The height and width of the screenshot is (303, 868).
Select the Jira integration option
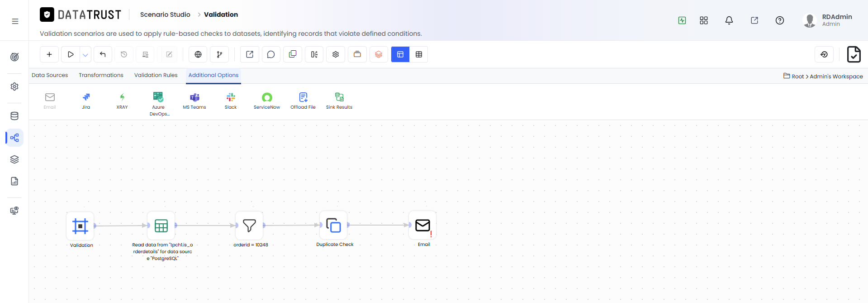tap(86, 101)
